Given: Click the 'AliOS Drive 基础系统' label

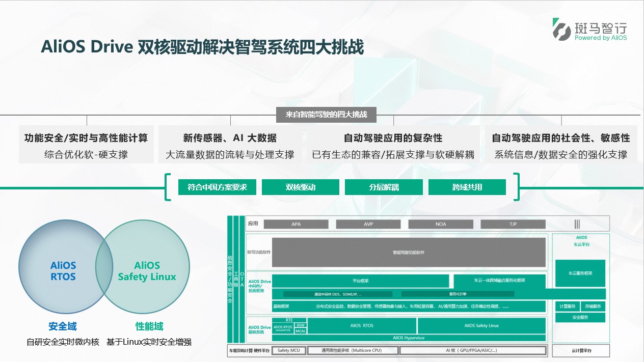Looking at the screenshot, I should point(259,331).
